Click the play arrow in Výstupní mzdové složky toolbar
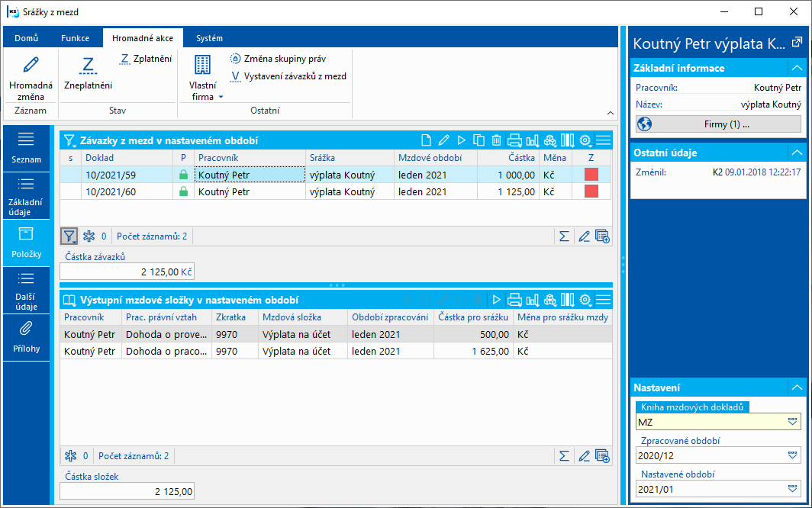The width and height of the screenshot is (812, 508). (497, 300)
